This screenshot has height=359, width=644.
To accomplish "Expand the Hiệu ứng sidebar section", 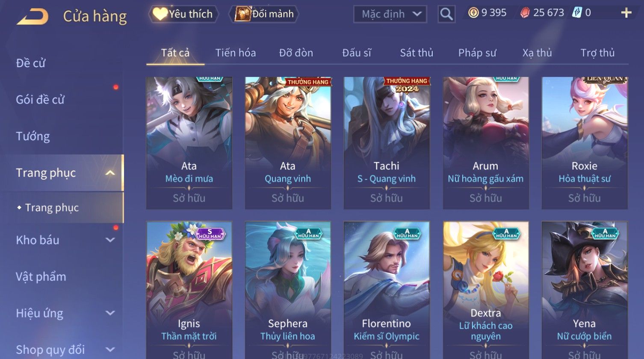I will coord(110,313).
